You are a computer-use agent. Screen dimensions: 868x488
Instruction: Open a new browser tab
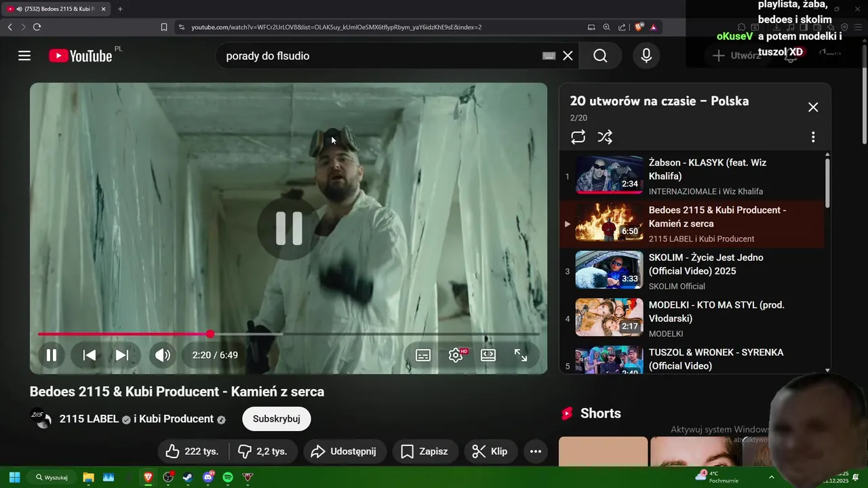pos(120,9)
